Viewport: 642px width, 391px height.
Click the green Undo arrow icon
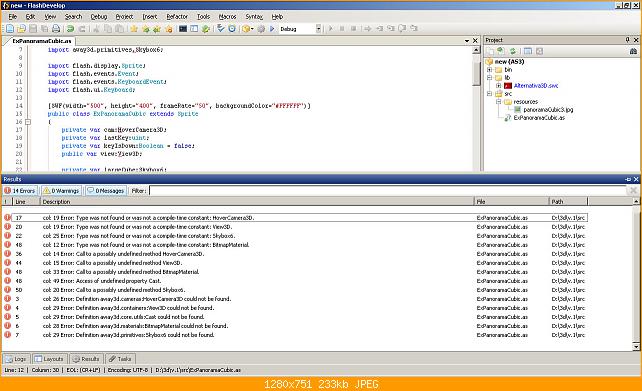(70, 29)
